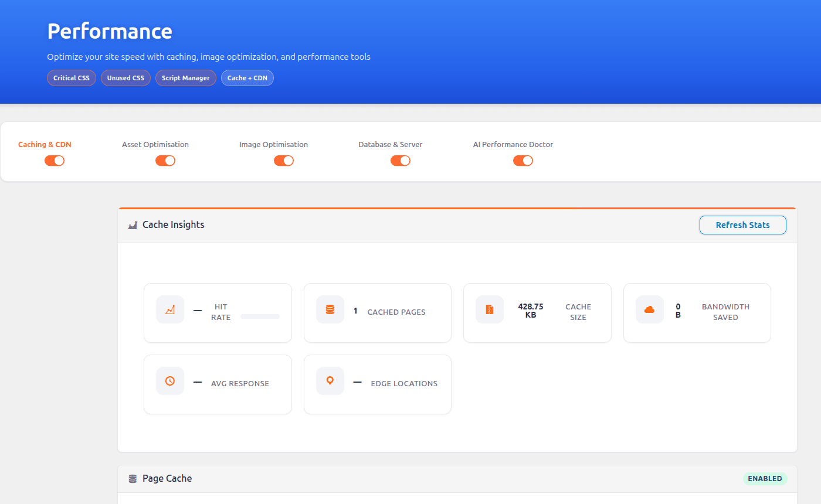Switch to the Image Optimisation section
821x504 pixels.
point(273,144)
